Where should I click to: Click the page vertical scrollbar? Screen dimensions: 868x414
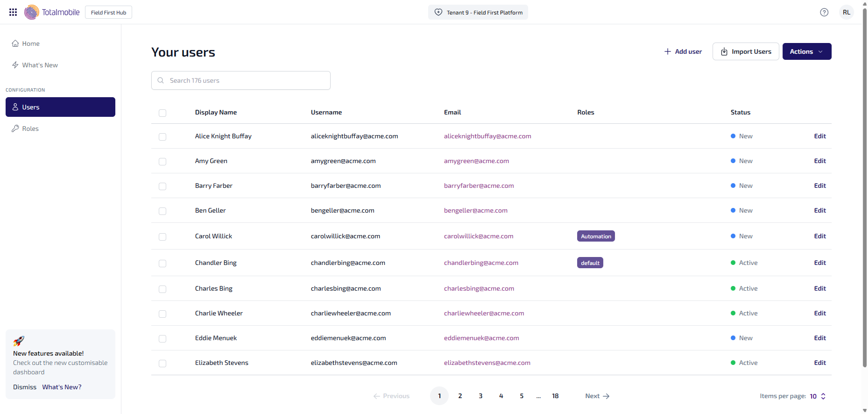pos(864,187)
